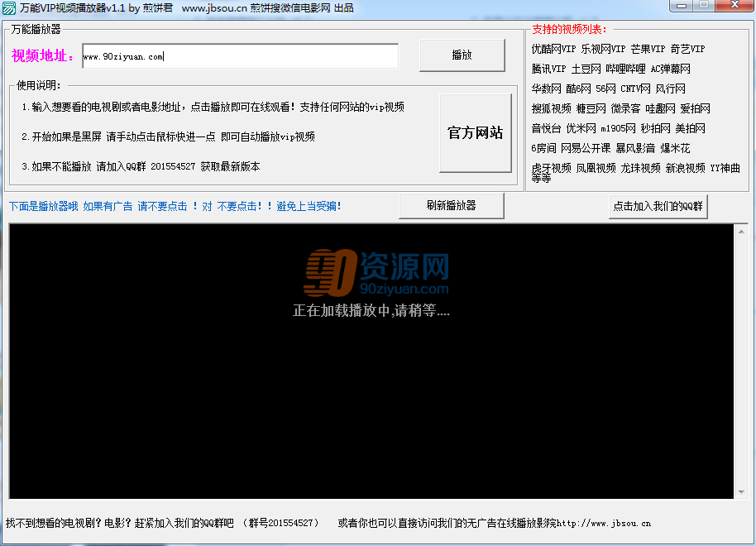
Task: Click 优酷网VIP in supported list
Action: tap(553, 49)
